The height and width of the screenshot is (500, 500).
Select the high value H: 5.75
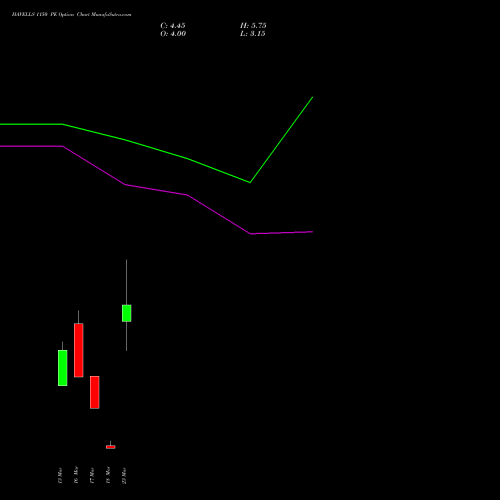point(253,26)
